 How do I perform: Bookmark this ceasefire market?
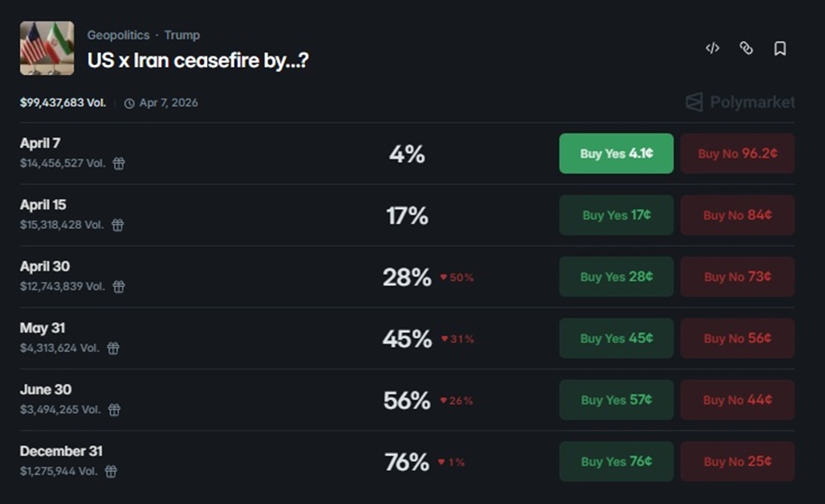780,48
